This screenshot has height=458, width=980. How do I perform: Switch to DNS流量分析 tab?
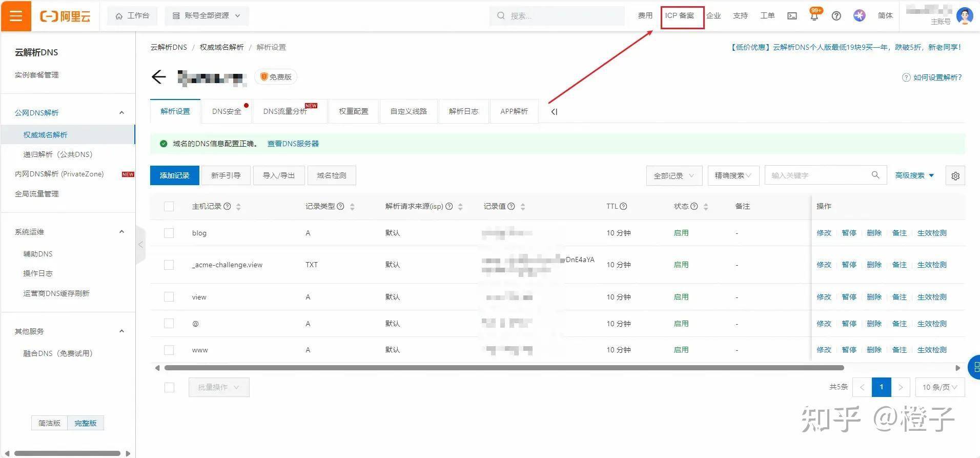[290, 111]
